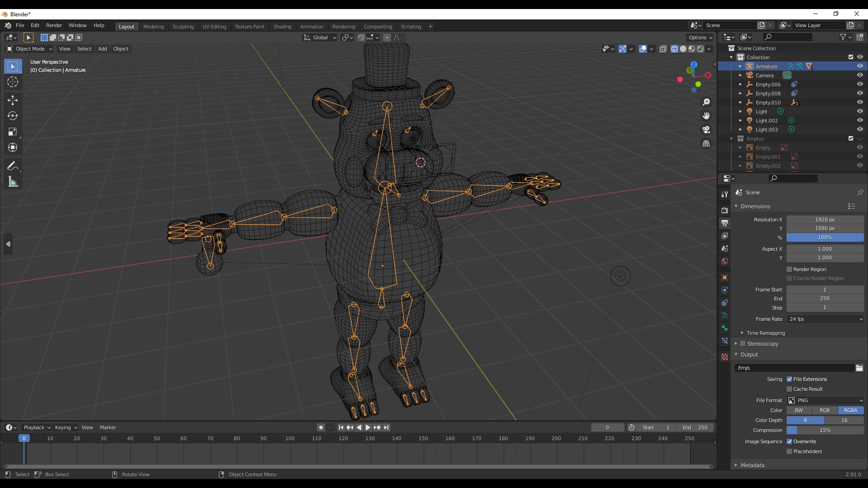
Task: Open the File Format PNG dropdown
Action: pos(826,400)
